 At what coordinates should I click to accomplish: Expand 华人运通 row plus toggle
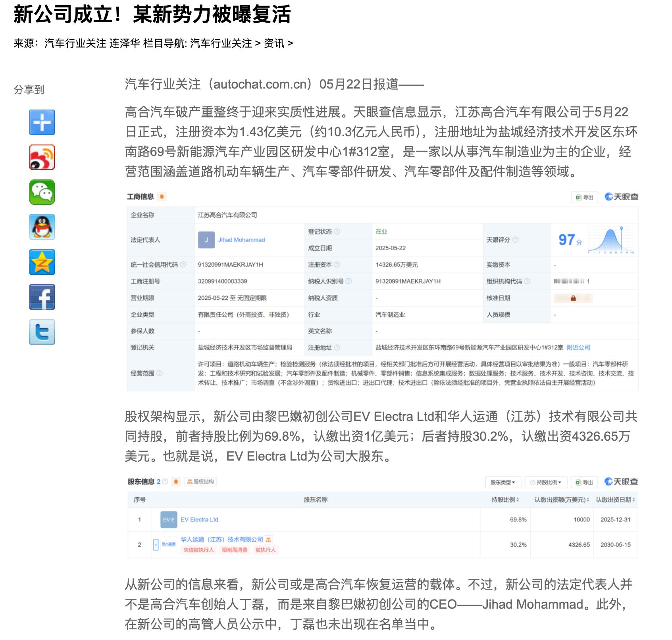click(x=156, y=545)
